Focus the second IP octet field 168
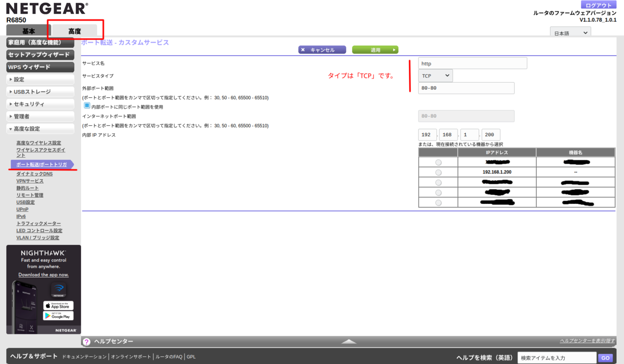The height and width of the screenshot is (364, 624). [x=448, y=135]
